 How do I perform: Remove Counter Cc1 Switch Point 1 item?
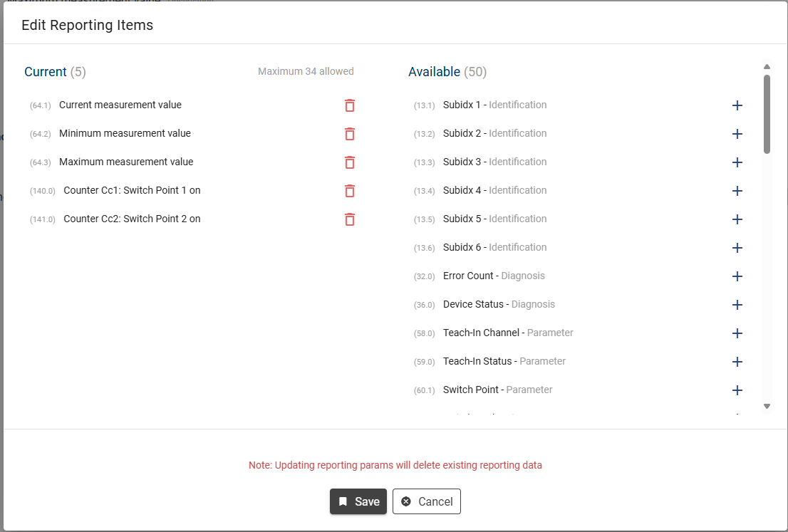(x=349, y=191)
